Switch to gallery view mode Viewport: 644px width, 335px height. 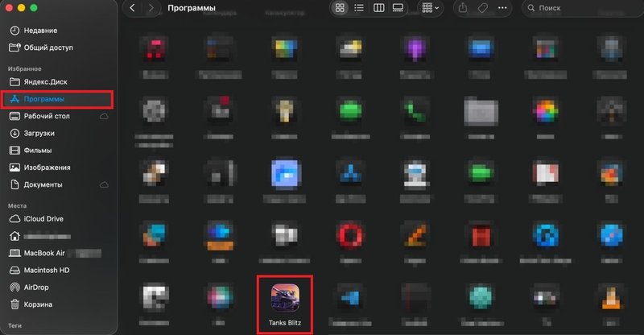point(398,8)
